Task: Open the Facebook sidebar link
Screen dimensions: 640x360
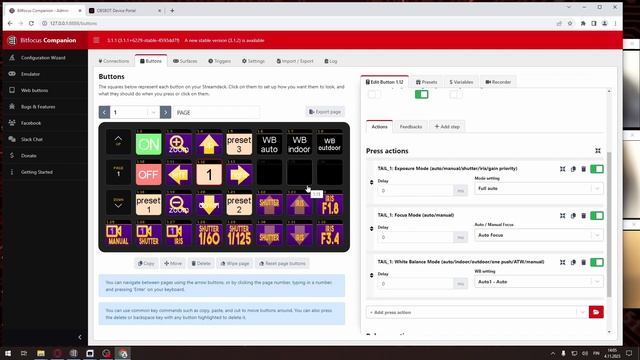Action: click(31, 123)
